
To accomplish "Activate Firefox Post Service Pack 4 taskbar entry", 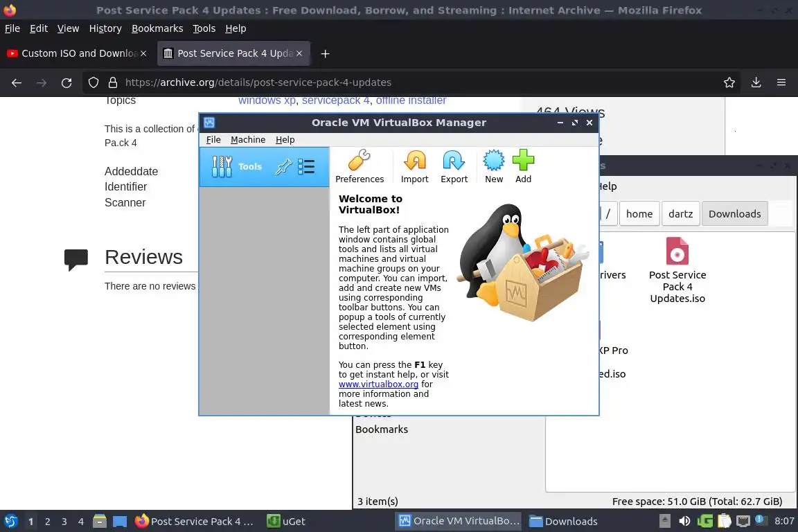I will [194, 522].
